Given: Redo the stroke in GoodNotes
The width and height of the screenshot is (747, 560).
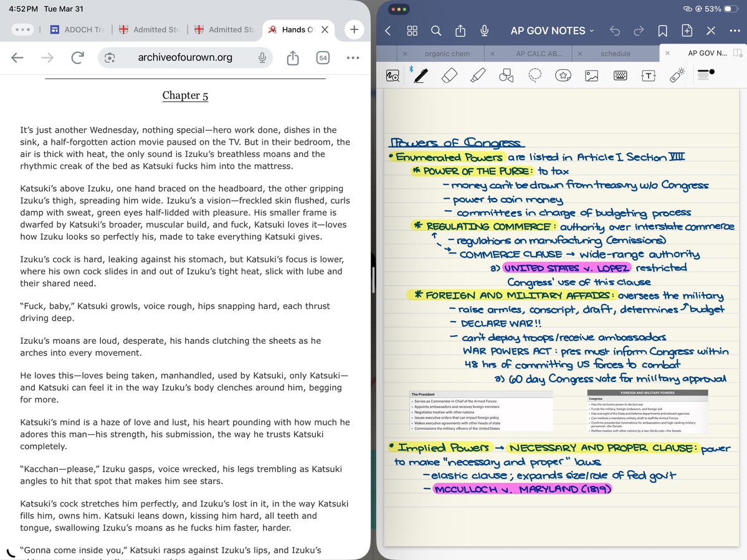Looking at the screenshot, I should pos(639,31).
